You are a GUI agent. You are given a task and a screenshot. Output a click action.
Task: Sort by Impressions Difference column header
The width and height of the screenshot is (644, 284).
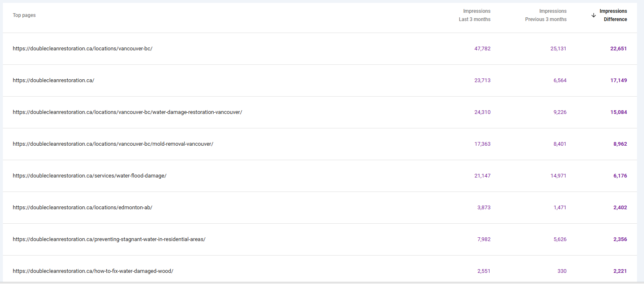click(613, 15)
